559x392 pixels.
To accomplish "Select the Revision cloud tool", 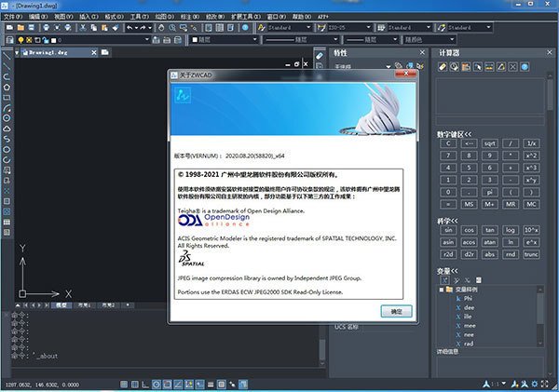I will (x=7, y=128).
